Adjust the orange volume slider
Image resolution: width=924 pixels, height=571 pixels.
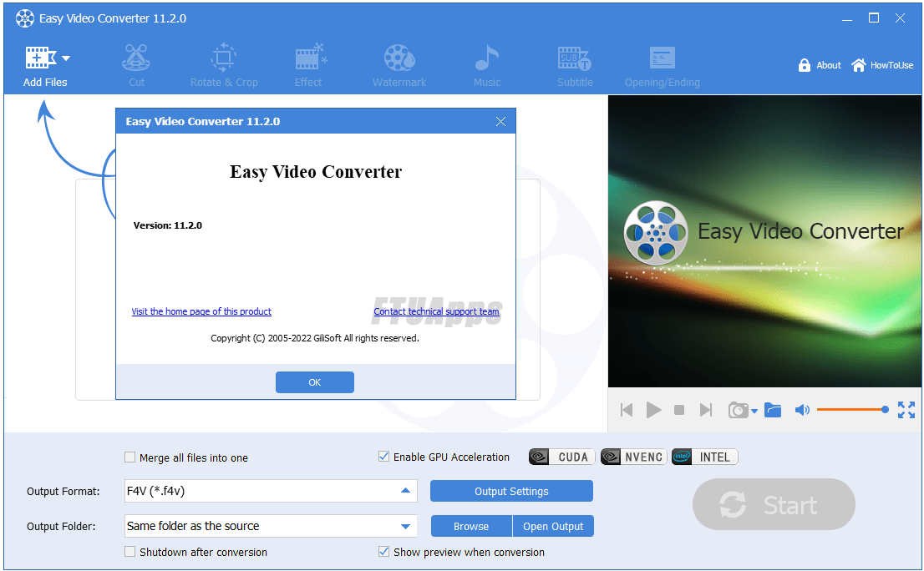click(x=852, y=410)
